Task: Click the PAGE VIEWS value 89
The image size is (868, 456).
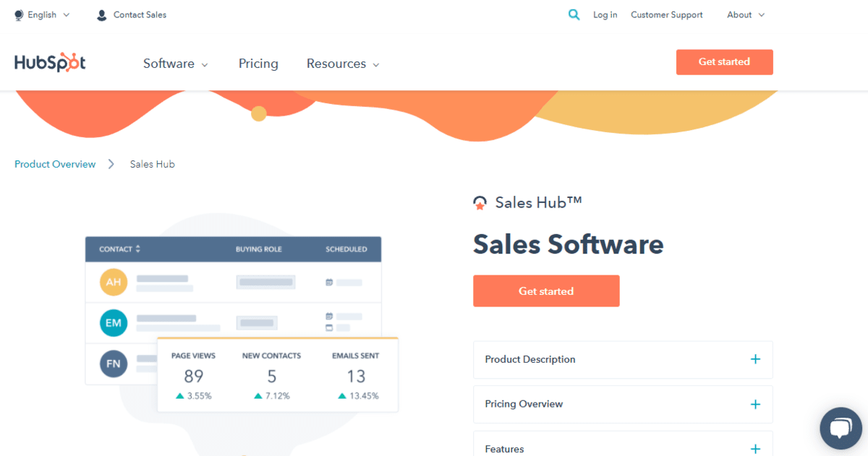Action: coord(194,377)
